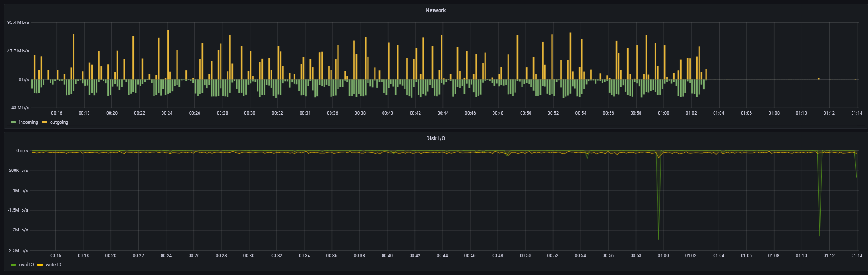Click the 00:38 time label in Disk I/O panel

tap(360, 256)
